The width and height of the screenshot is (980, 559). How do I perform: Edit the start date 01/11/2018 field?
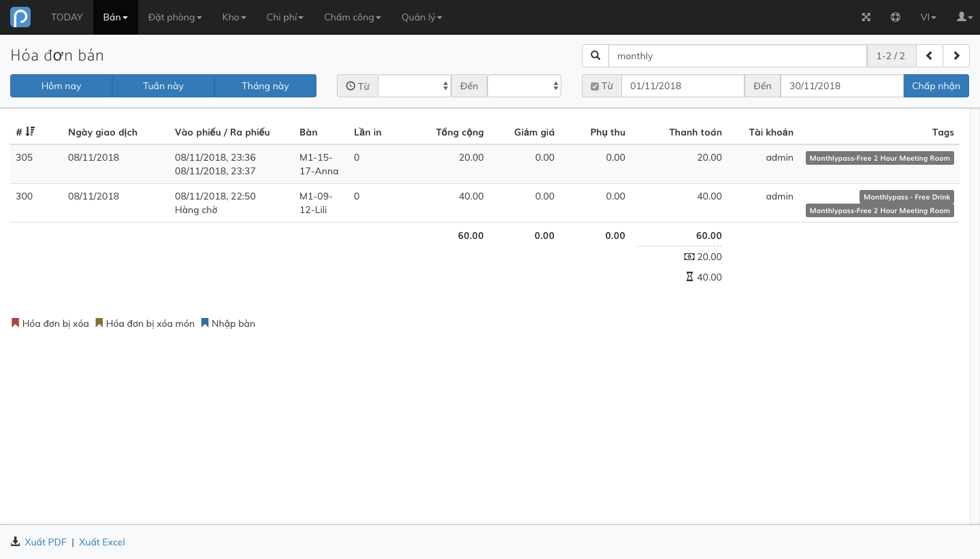tap(683, 86)
